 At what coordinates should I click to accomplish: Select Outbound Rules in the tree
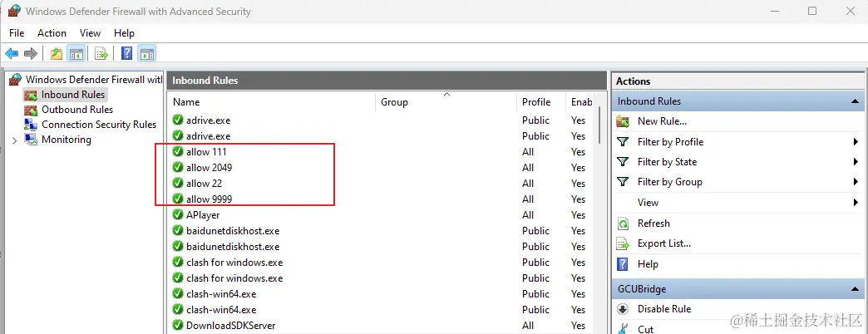[x=77, y=110]
